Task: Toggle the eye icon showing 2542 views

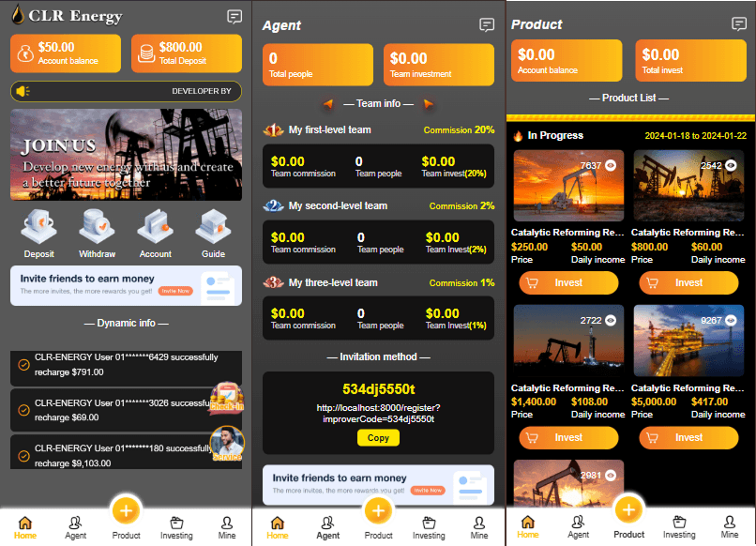Action: click(731, 165)
